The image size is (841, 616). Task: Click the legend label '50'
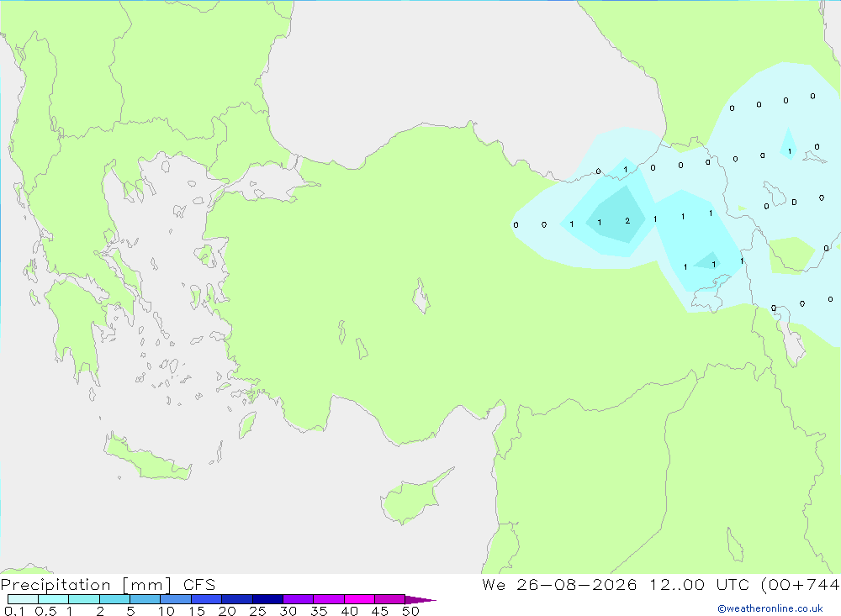pyautogui.click(x=410, y=611)
